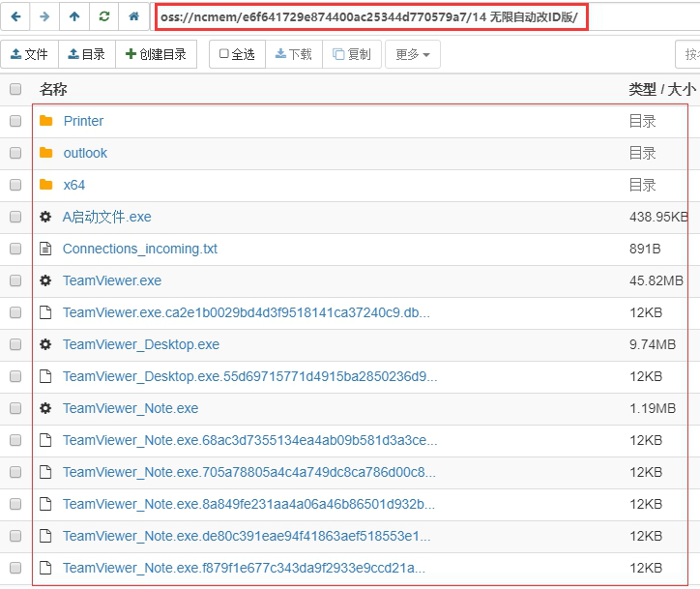Click file icon of TeamViewer_Note.exe.68ac3d entry
The image size is (700, 589).
(45, 440)
